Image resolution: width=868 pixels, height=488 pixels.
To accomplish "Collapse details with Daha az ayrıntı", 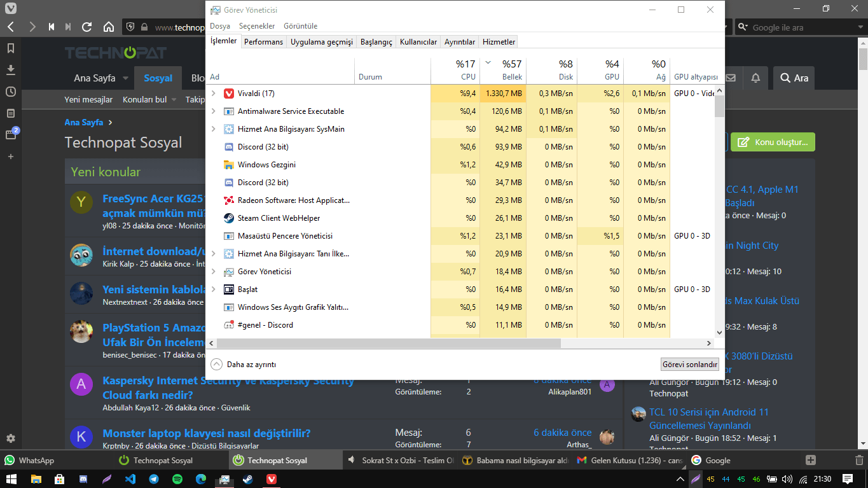I will pos(244,365).
